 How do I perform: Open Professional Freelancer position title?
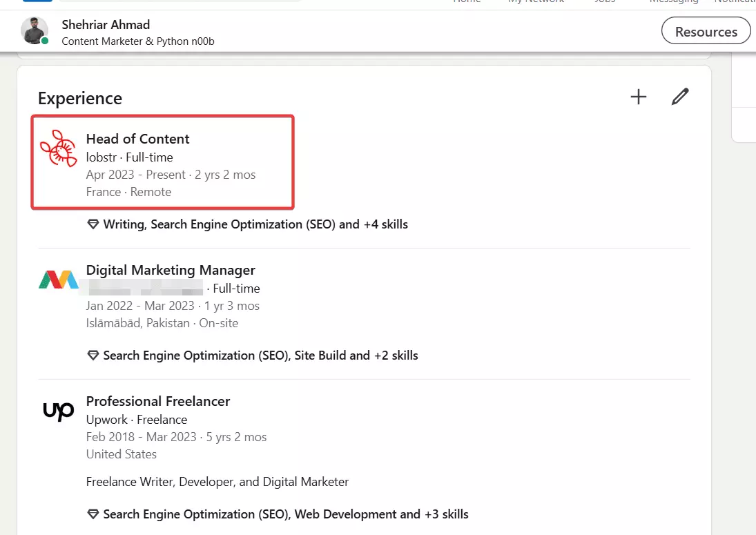click(158, 401)
